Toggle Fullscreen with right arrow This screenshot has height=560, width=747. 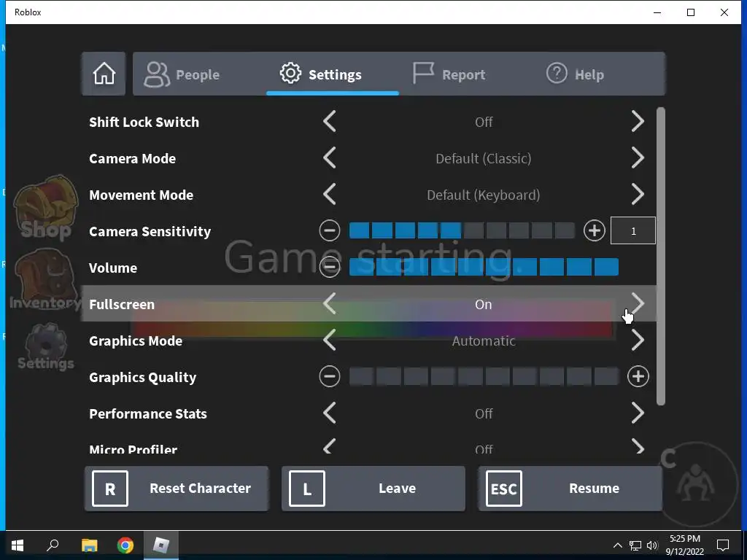638,304
